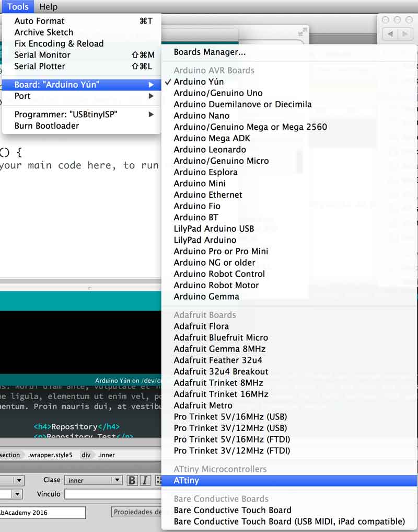The width and height of the screenshot is (418, 532).
Task: Select the .inner tag selector
Action: 107,455
